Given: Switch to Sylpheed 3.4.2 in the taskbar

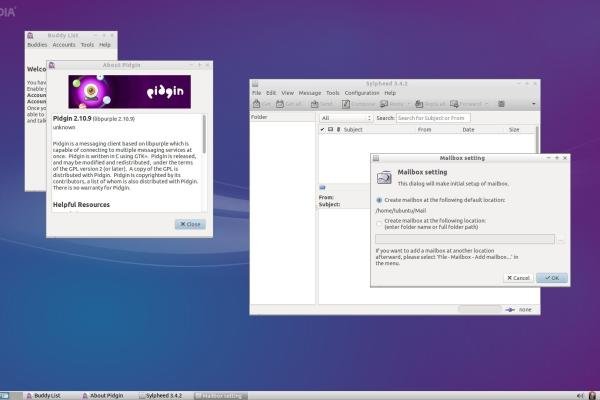Looking at the screenshot, I should point(161,395).
